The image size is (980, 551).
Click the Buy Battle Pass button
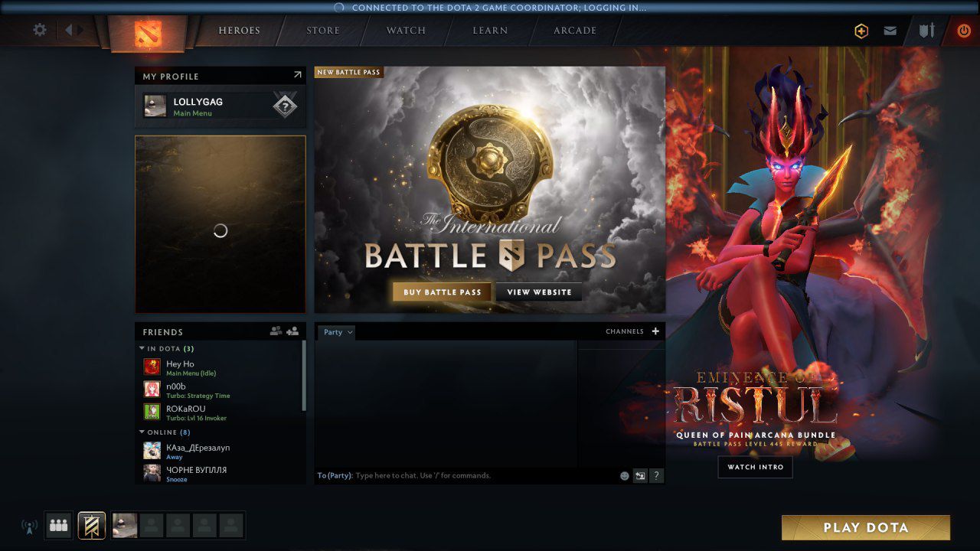(x=443, y=292)
